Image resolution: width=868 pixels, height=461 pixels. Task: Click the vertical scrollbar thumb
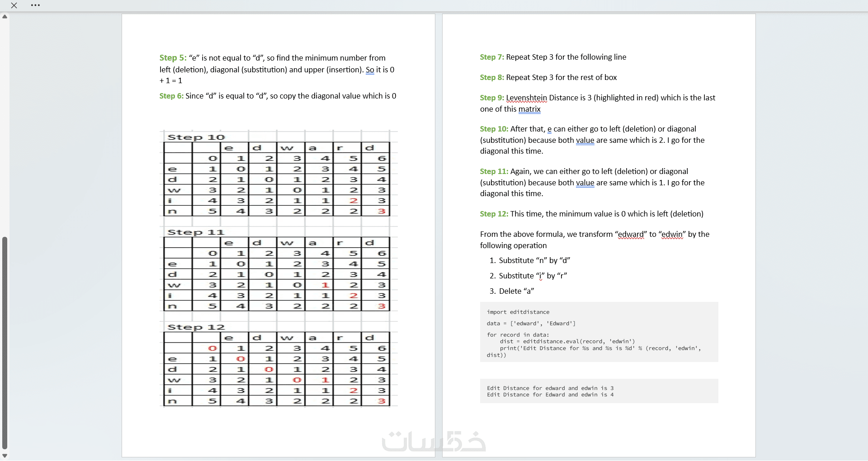coord(5,343)
